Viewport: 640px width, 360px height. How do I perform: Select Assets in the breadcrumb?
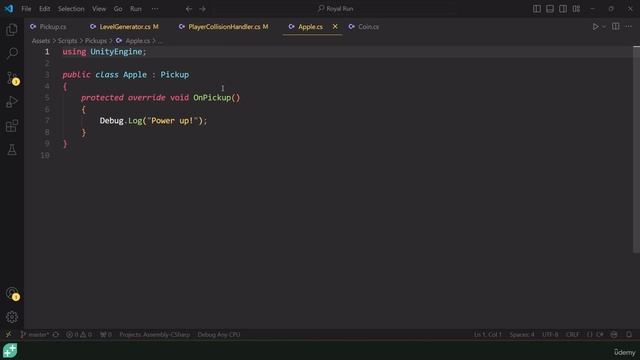tap(41, 41)
